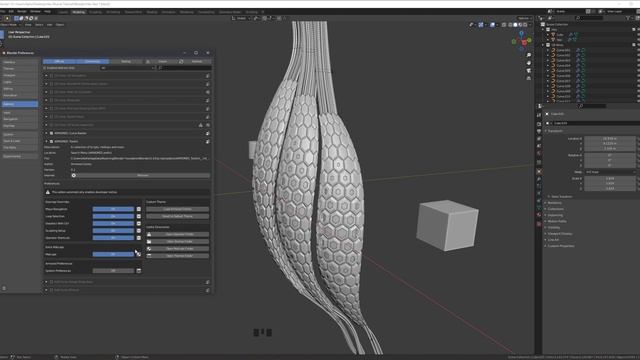Viewport: 640px width, 360px height.
Task: Expand the Instancing panel in Properties
Action: click(554, 215)
